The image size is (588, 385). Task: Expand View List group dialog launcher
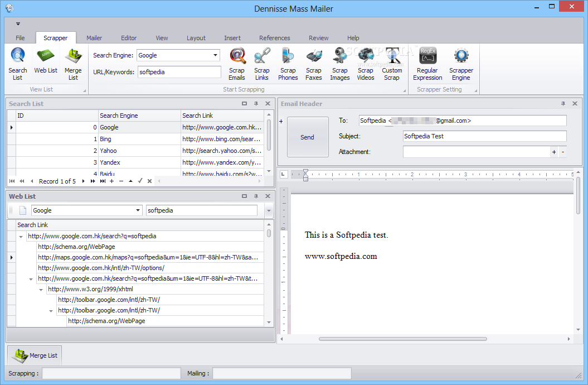pos(85,90)
